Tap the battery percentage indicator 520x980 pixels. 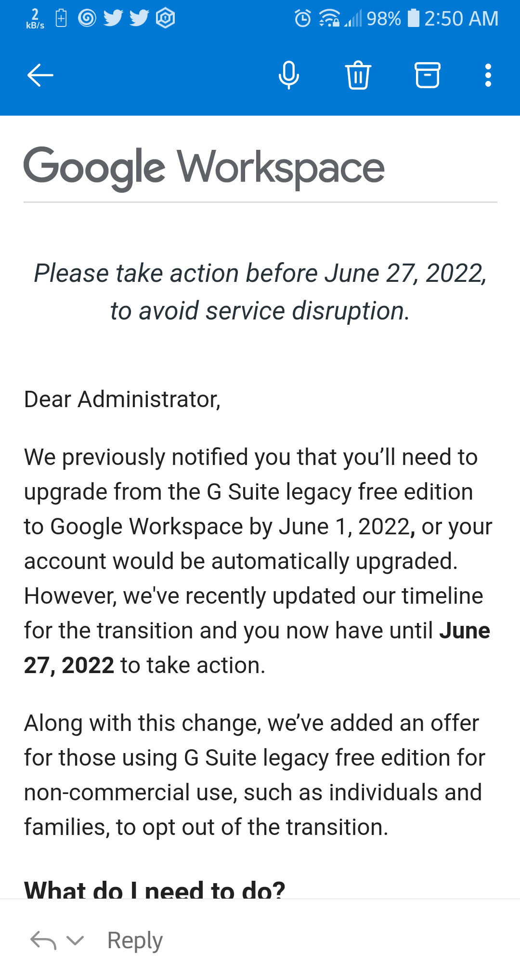point(384,19)
